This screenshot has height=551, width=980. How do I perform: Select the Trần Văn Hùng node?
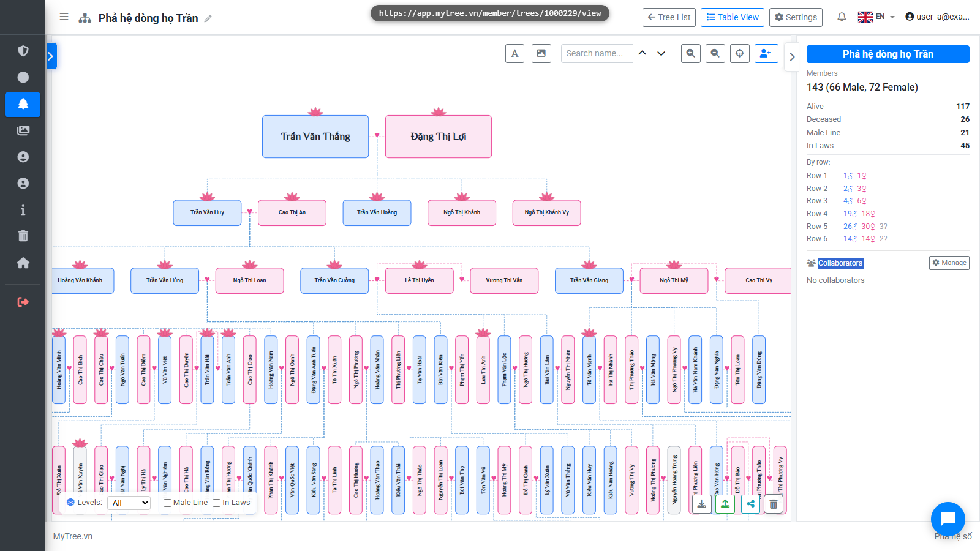point(165,280)
